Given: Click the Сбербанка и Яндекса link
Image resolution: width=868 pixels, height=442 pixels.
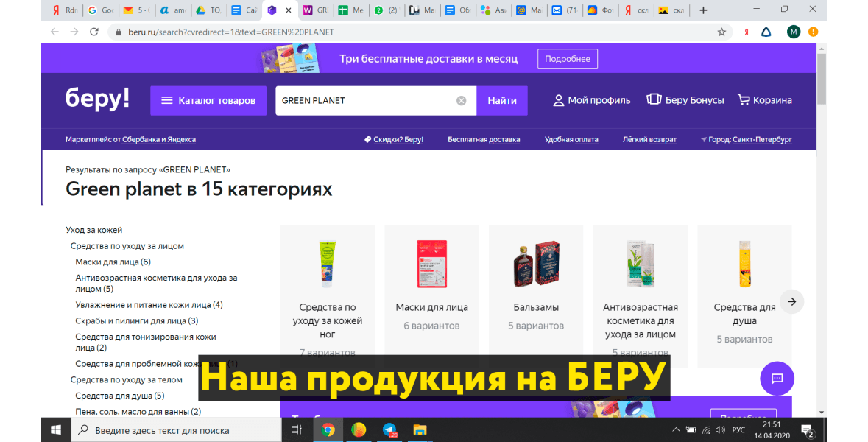Looking at the screenshot, I should coord(159,139).
